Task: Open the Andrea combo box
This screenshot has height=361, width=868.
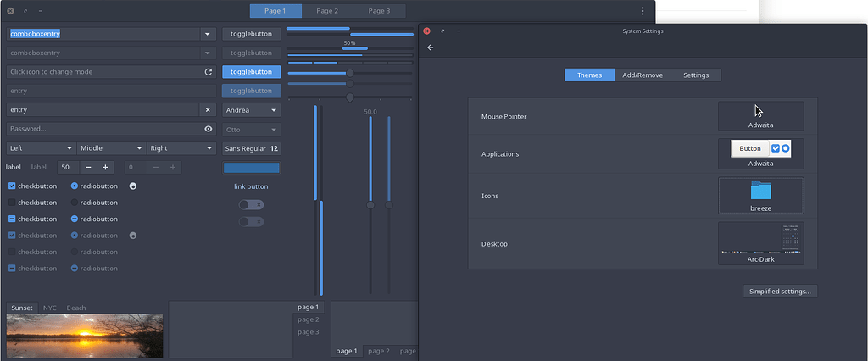Action: (251, 110)
